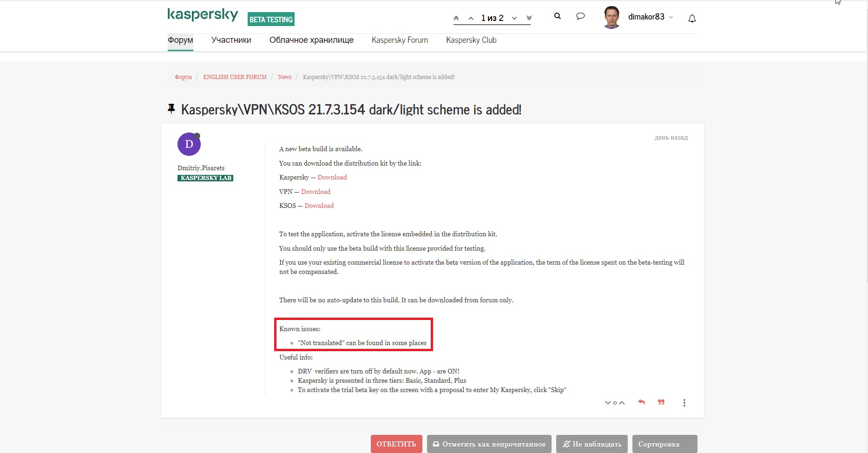Click the Kaspersky Download link
This screenshot has width=868, height=453.
(x=332, y=177)
